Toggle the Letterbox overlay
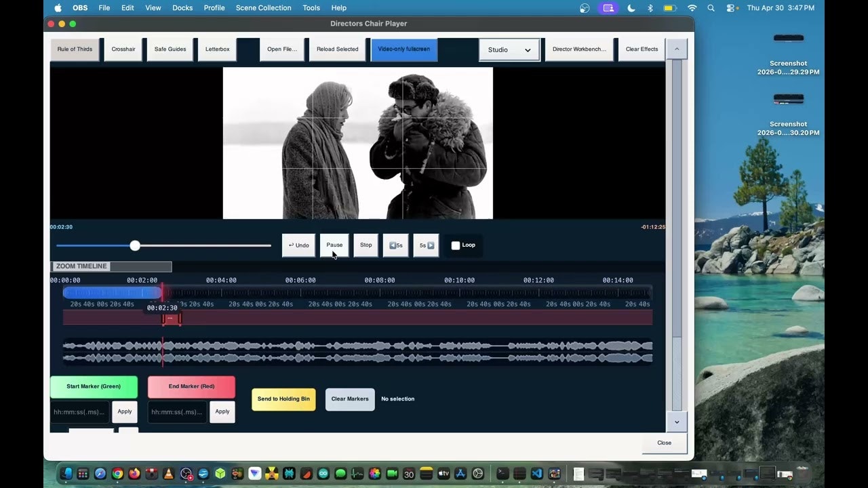 217,49
